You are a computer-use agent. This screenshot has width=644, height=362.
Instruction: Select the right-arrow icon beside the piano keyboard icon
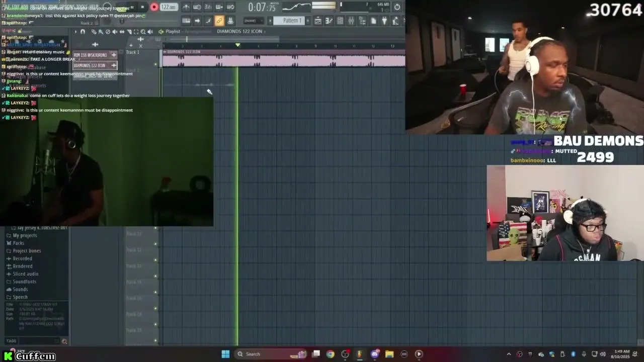(x=197, y=21)
